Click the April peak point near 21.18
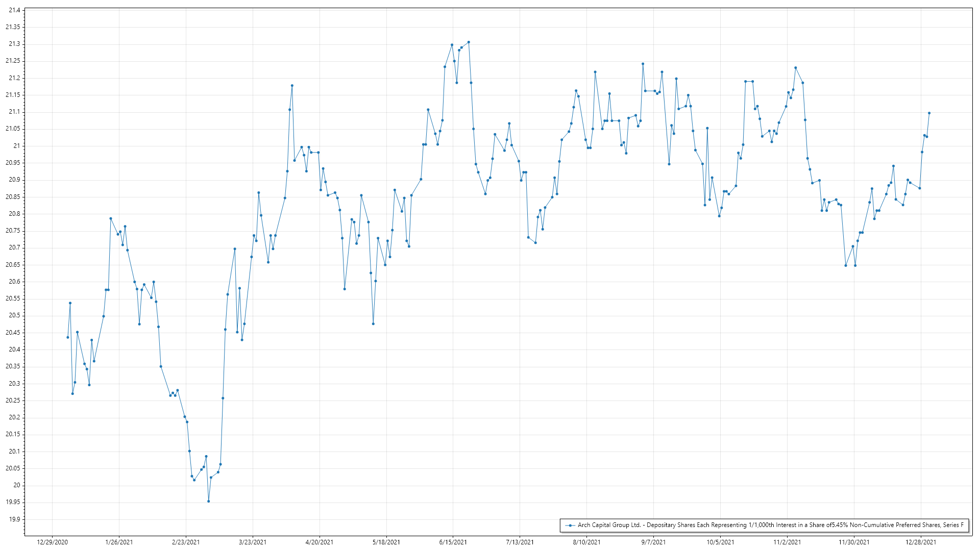The width and height of the screenshot is (980, 551). point(292,86)
